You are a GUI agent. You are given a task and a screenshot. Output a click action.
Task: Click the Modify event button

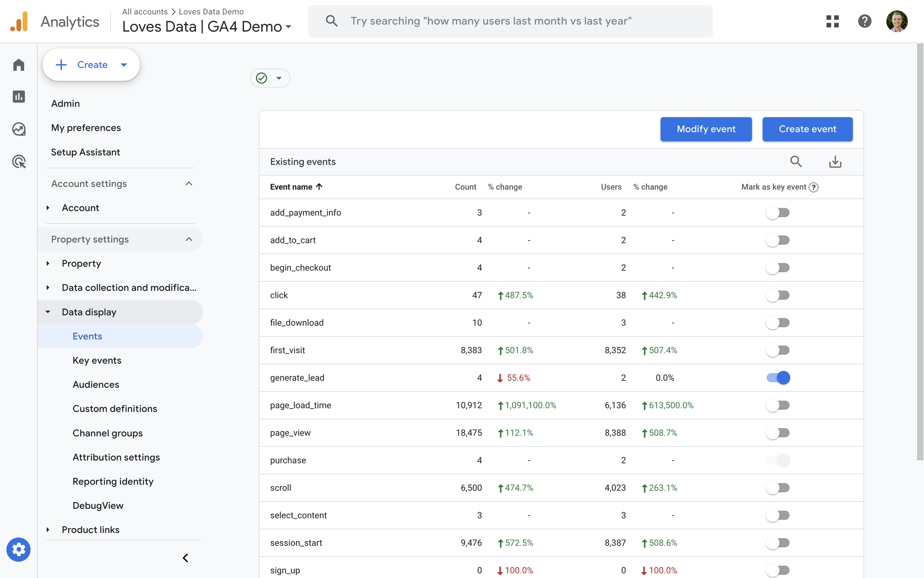(706, 129)
